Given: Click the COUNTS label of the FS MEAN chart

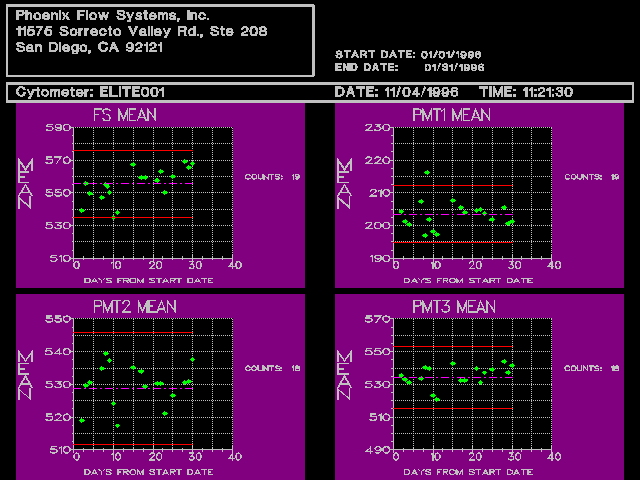Looking at the screenshot, I should [264, 177].
